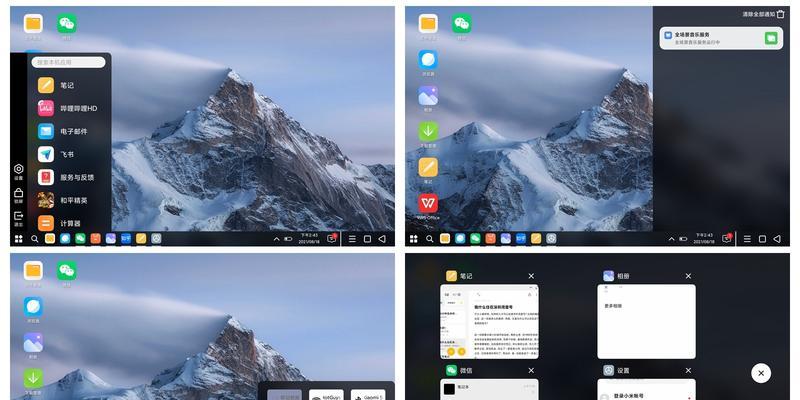Open the 全场景音乐服务 notification card
Viewport: 800px width, 400px height.
pyautogui.click(x=721, y=38)
